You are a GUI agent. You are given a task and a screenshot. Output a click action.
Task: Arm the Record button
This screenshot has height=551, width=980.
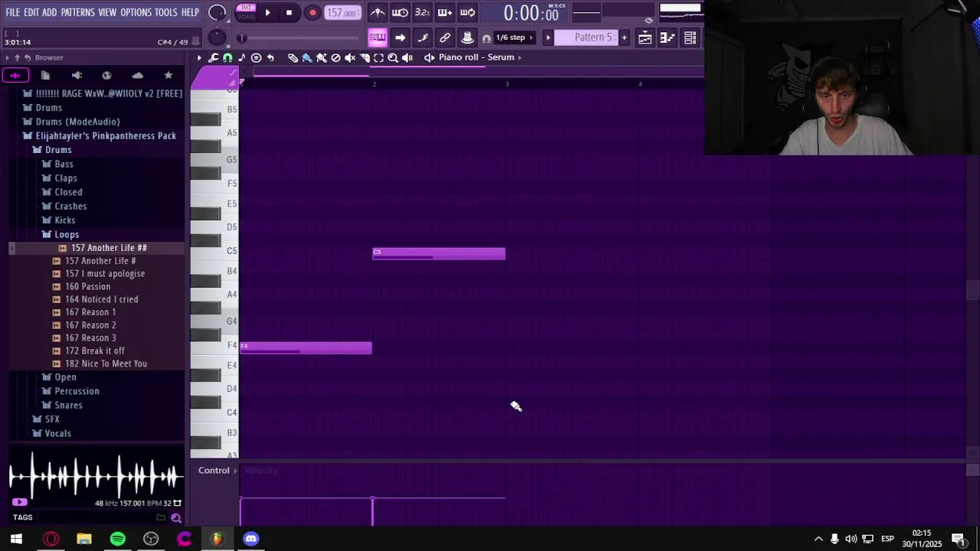[312, 12]
